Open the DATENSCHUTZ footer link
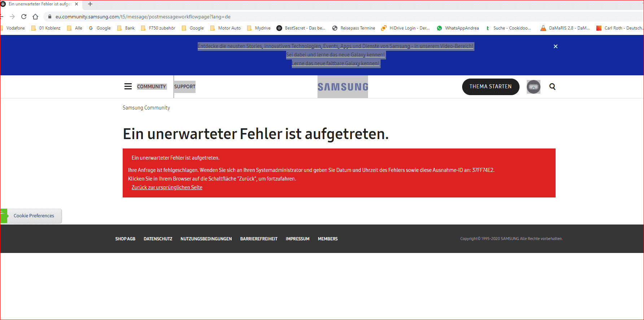This screenshot has width=644, height=320. point(158,239)
